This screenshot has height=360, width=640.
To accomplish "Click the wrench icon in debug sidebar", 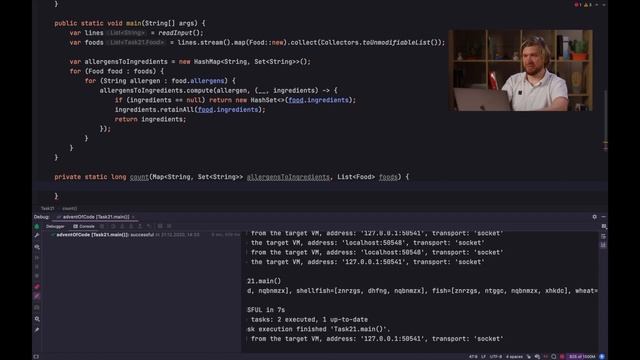I will coord(37,236).
